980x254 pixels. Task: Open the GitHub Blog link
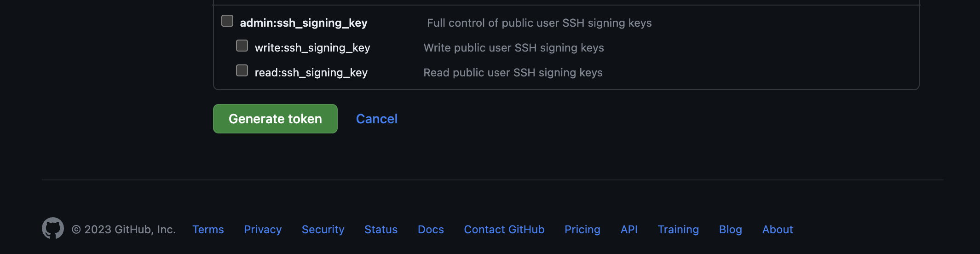[x=731, y=229]
